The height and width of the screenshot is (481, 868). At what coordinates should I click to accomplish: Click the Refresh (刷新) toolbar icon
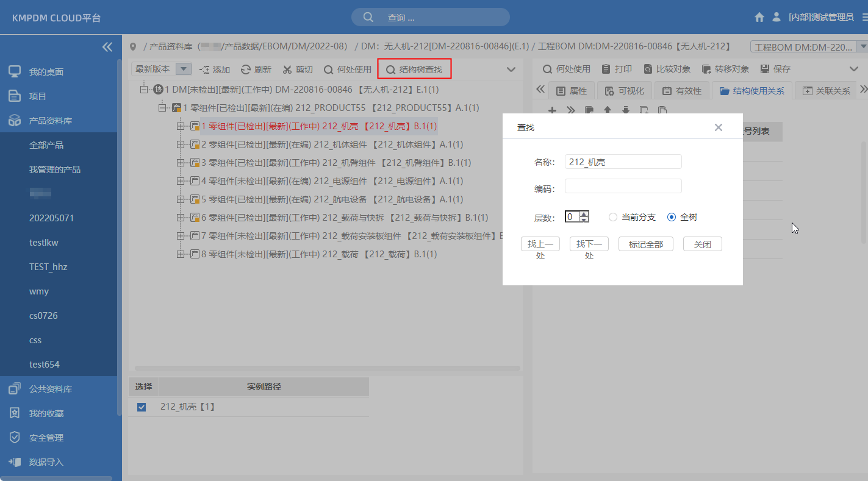[x=246, y=69]
